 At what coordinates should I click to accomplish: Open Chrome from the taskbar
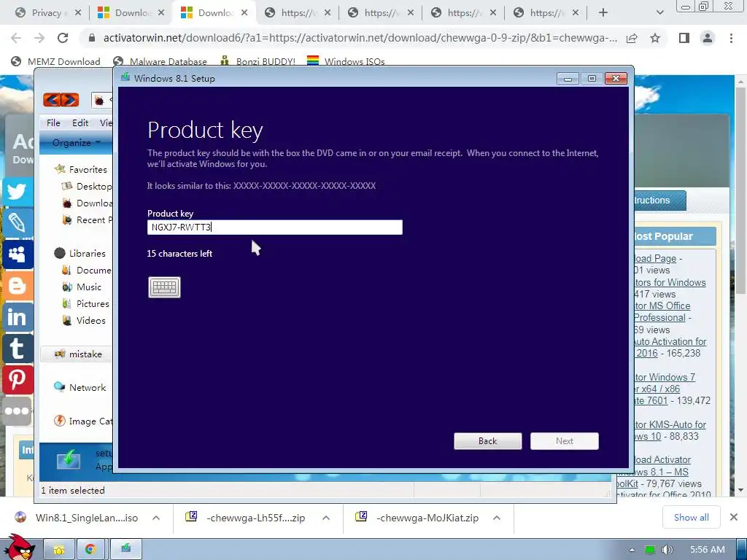point(90,550)
